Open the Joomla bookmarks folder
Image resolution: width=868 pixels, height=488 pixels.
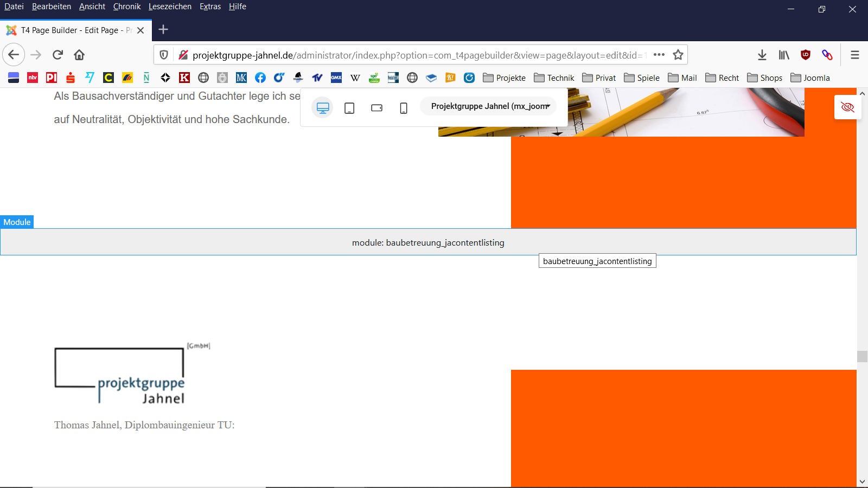pos(810,78)
